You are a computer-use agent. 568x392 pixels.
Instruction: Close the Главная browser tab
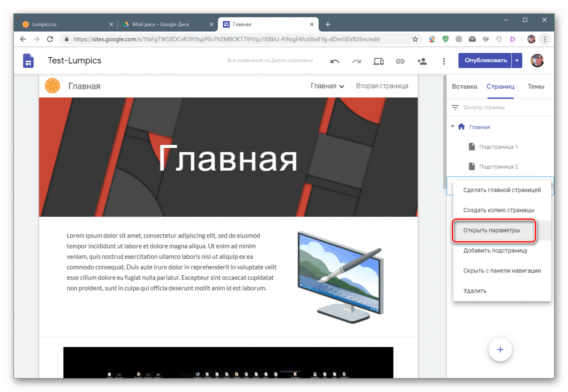coord(312,24)
